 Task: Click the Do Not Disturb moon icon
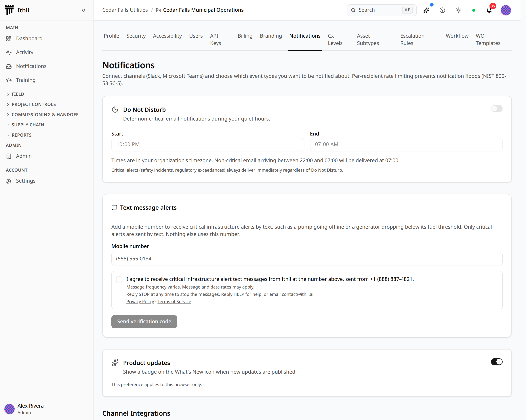point(115,110)
